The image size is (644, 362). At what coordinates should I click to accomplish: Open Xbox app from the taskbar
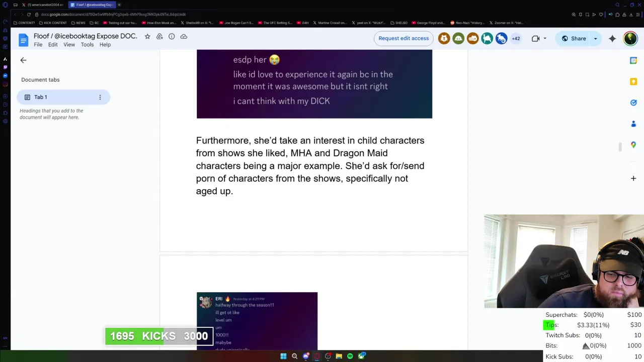click(x=361, y=356)
